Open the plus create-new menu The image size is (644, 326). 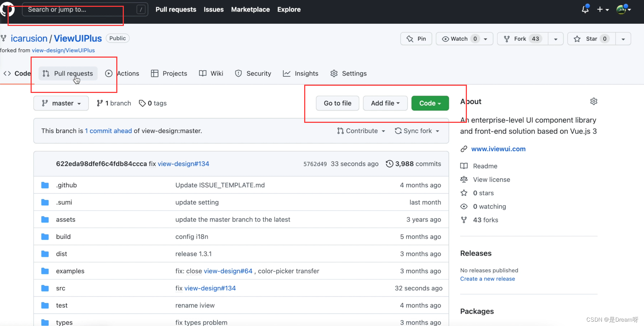point(603,10)
